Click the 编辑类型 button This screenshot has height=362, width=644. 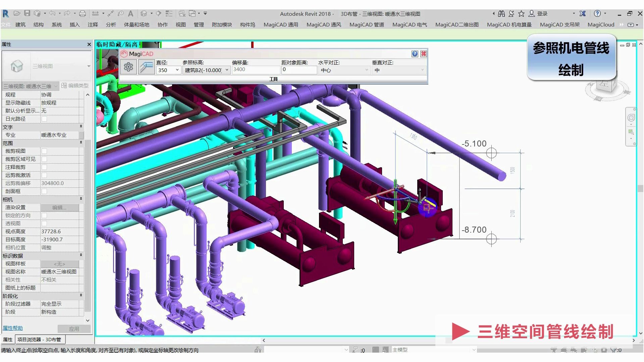pyautogui.click(x=75, y=86)
